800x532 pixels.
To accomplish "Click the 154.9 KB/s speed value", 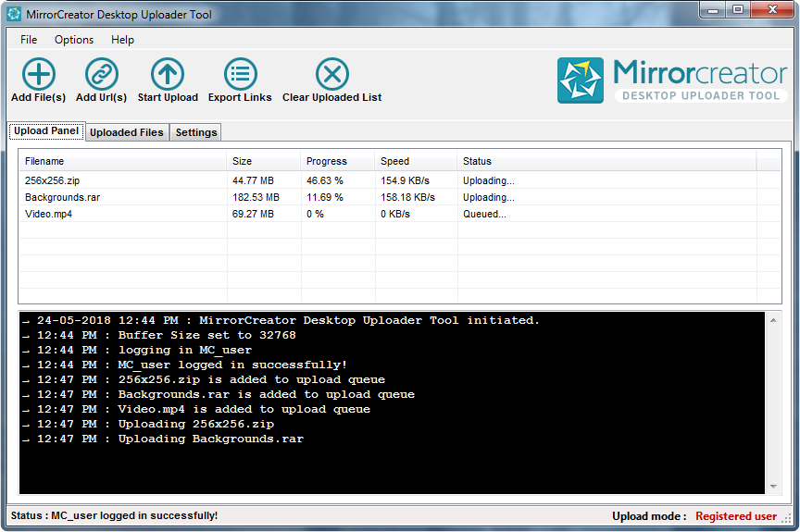I will click(406, 180).
